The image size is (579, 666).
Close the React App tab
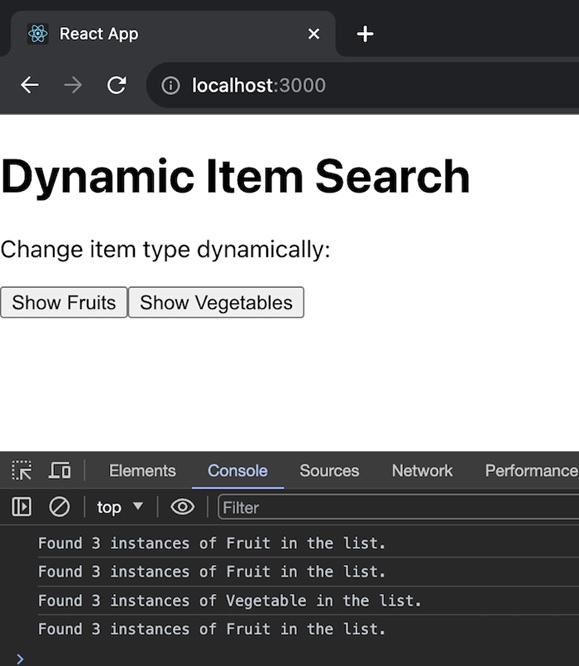(314, 34)
